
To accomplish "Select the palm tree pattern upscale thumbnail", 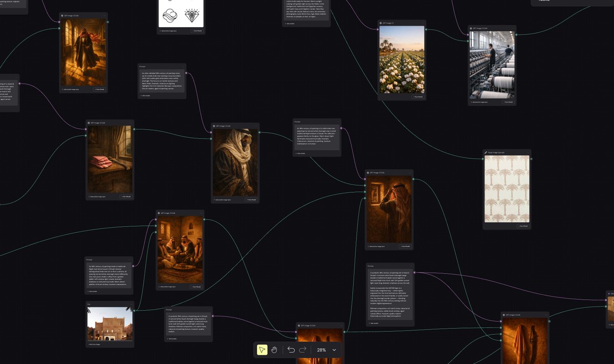I will (507, 189).
